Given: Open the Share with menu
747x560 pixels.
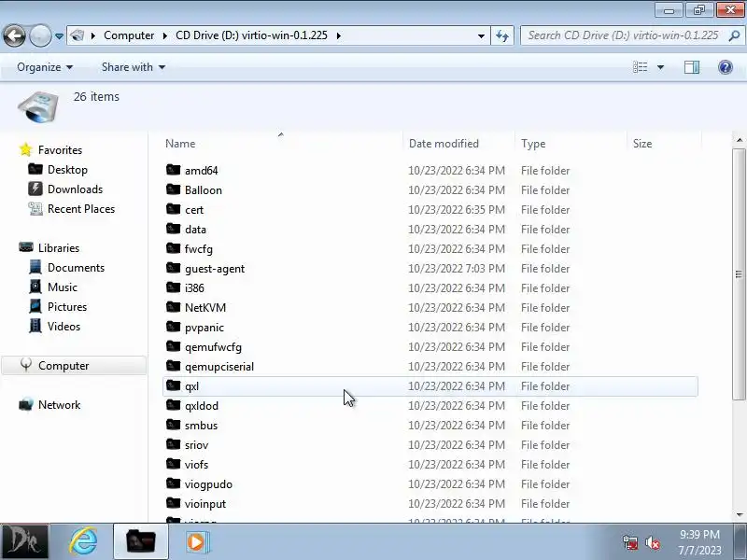Looking at the screenshot, I should point(134,67).
